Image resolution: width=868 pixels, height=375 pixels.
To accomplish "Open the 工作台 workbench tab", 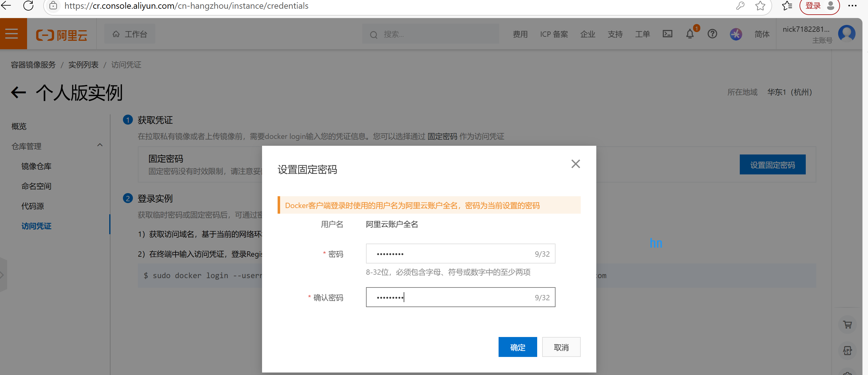I will [x=130, y=34].
